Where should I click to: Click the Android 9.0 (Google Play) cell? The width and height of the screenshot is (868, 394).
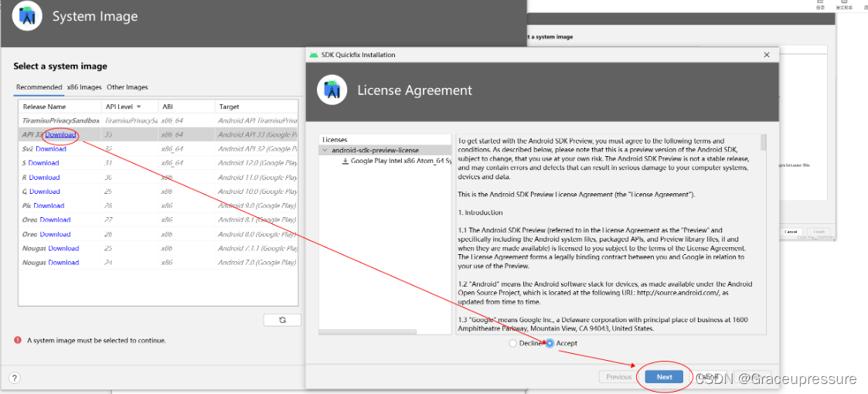257,205
